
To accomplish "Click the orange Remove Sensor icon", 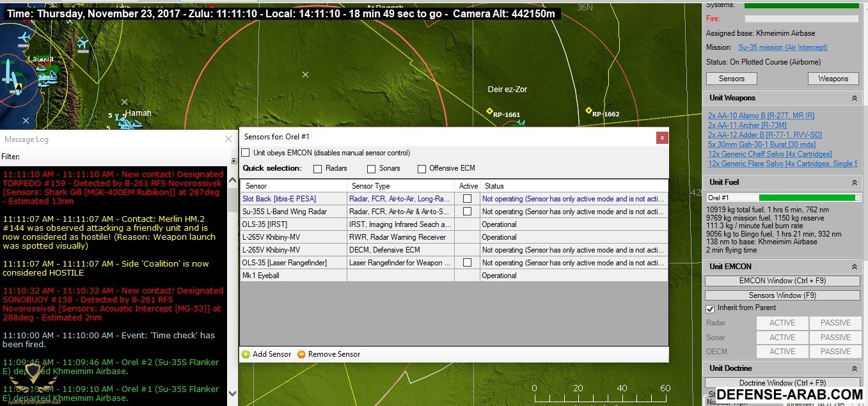I will tap(301, 354).
